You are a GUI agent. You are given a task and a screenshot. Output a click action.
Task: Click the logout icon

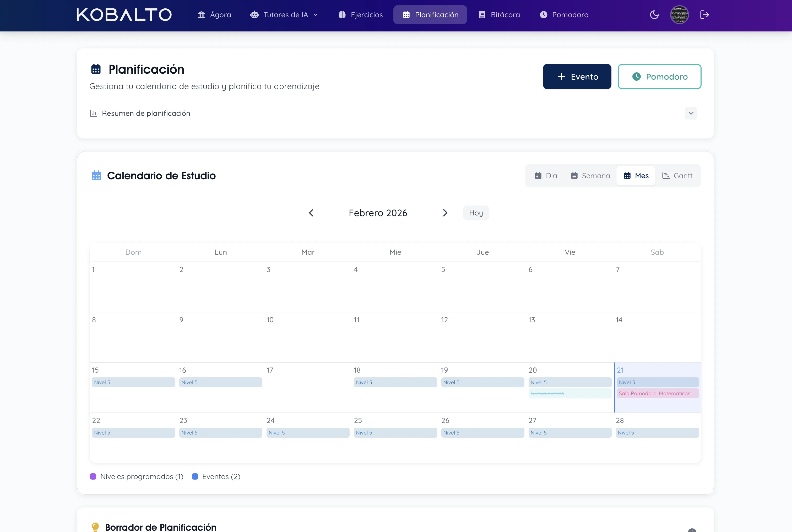(705, 15)
